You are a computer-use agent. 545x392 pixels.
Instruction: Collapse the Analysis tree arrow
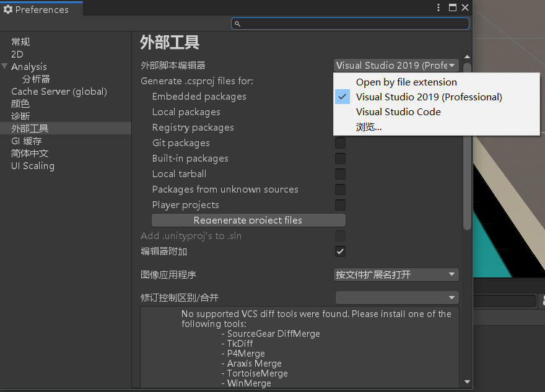tap(4, 66)
